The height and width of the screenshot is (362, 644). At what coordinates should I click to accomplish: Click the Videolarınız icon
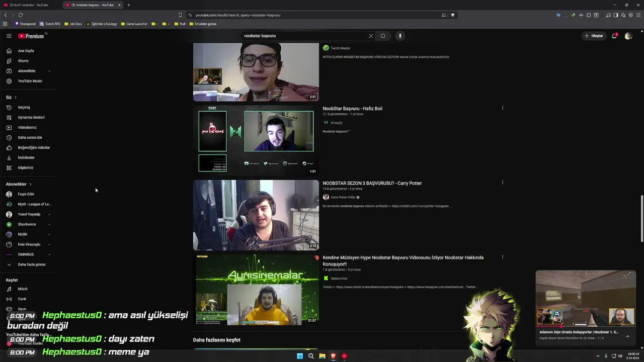(9, 127)
